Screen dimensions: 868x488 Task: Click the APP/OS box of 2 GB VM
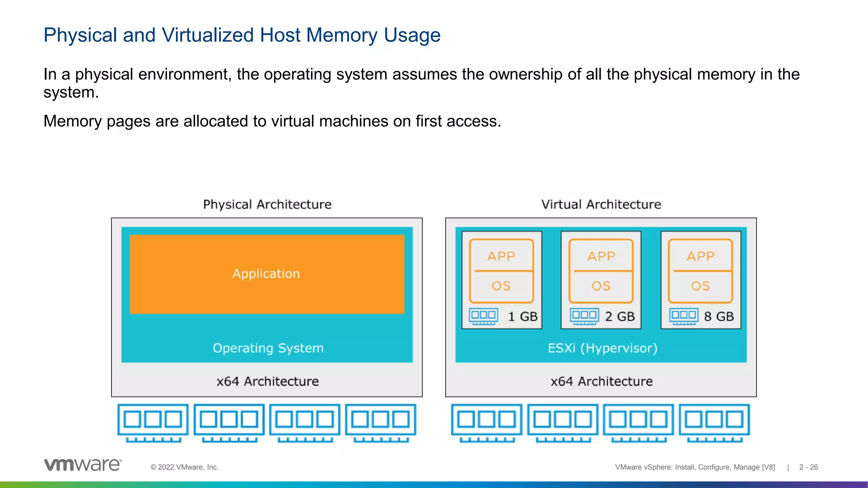(x=601, y=271)
